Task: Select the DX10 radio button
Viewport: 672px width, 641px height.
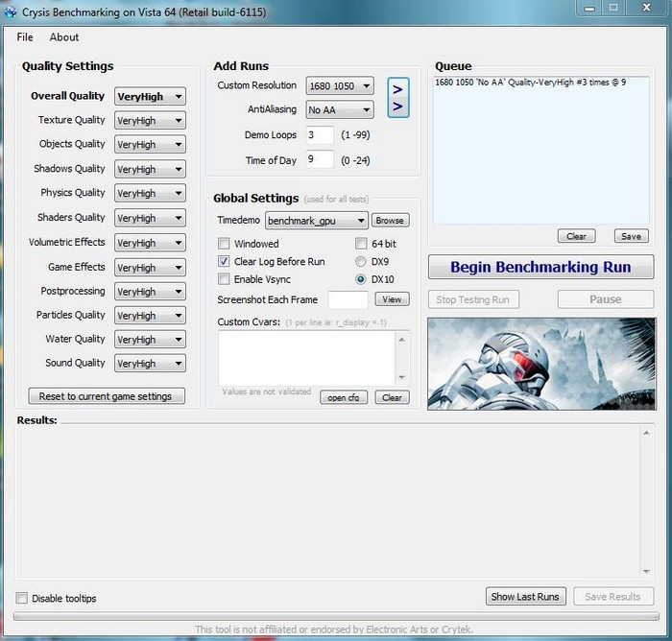Action: (x=361, y=279)
